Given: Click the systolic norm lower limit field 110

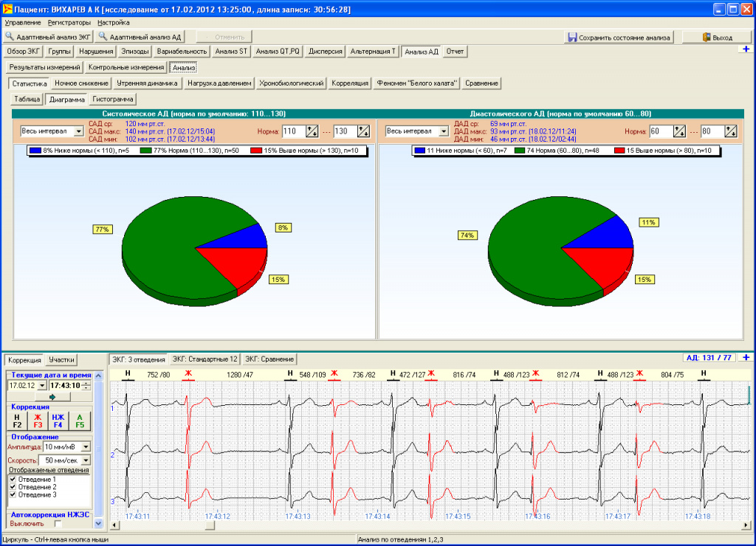Looking at the screenshot, I should [294, 131].
